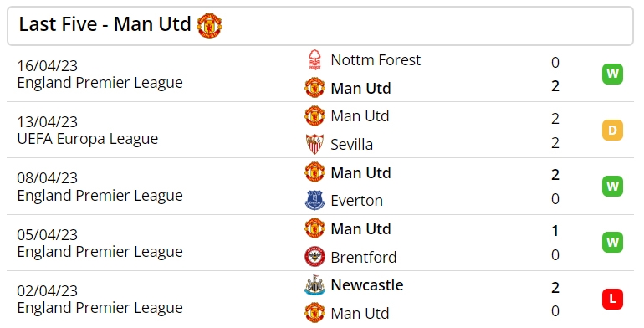This screenshot has height=328, width=644.
Task: Open the Nottm Forest team link
Action: (376, 60)
